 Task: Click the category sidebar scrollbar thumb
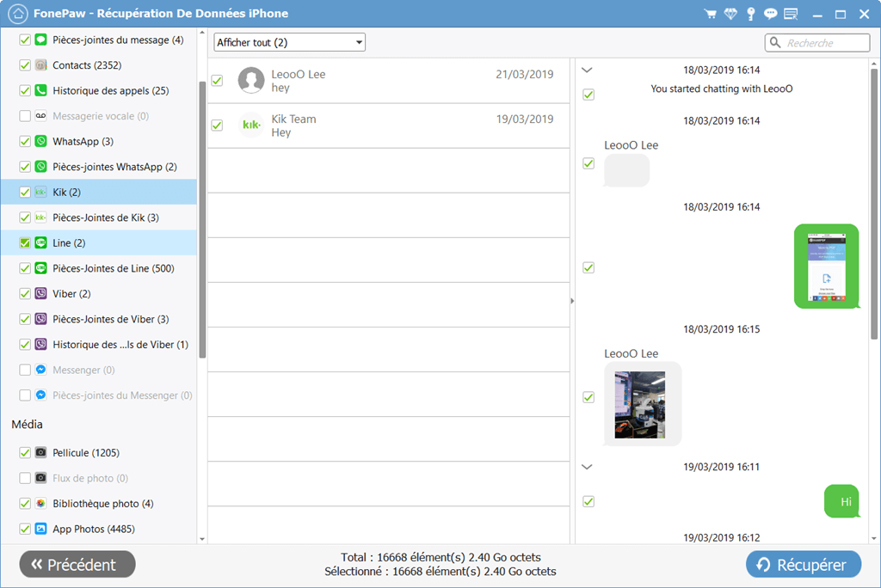click(202, 219)
